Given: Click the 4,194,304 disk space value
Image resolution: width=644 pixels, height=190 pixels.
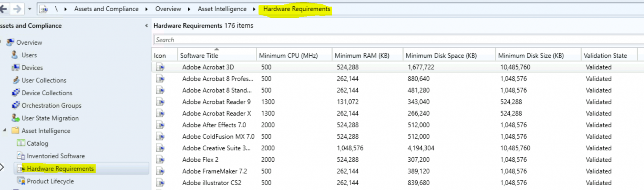Looking at the screenshot, I should point(421,148).
